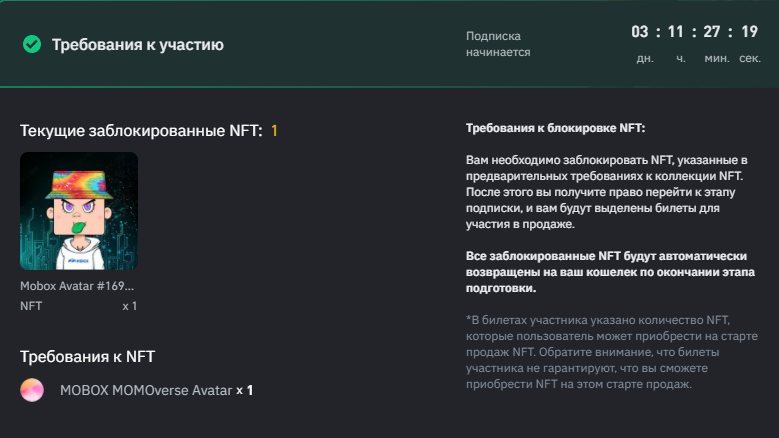Click the x 1 quantity under NFT
779x438 pixels.
(x=130, y=306)
